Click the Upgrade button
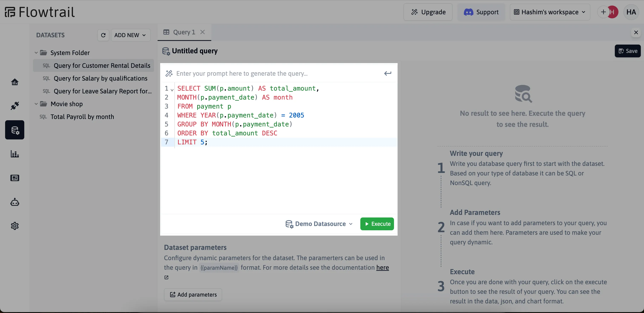This screenshot has width=644, height=313. (428, 12)
